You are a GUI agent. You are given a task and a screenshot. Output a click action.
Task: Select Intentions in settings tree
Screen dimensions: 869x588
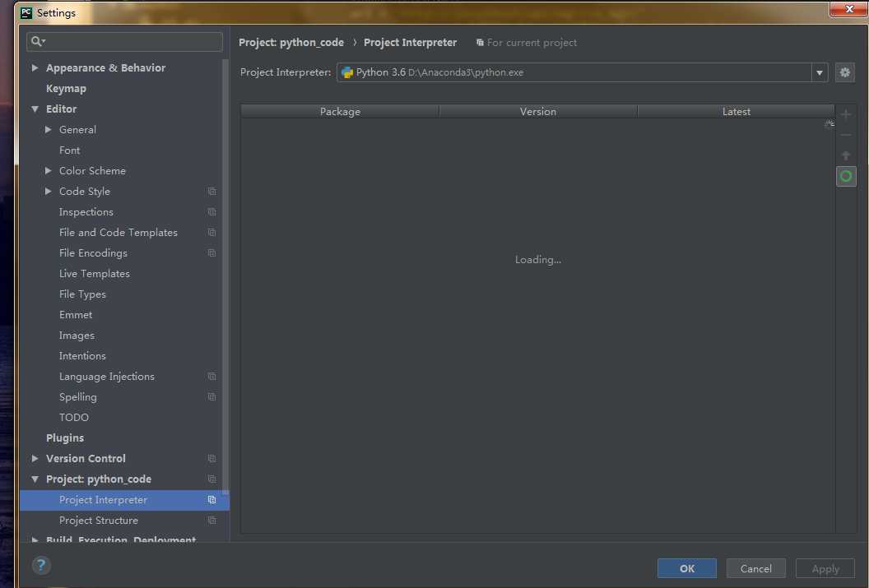(82, 356)
